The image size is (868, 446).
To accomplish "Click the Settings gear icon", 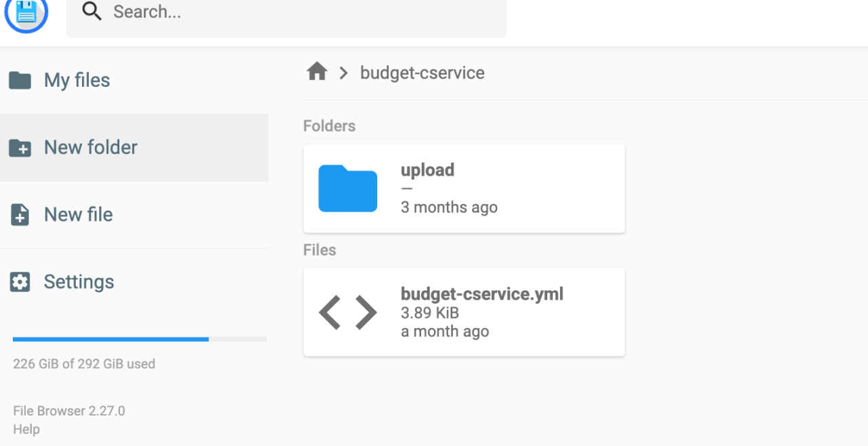I will 20,282.
